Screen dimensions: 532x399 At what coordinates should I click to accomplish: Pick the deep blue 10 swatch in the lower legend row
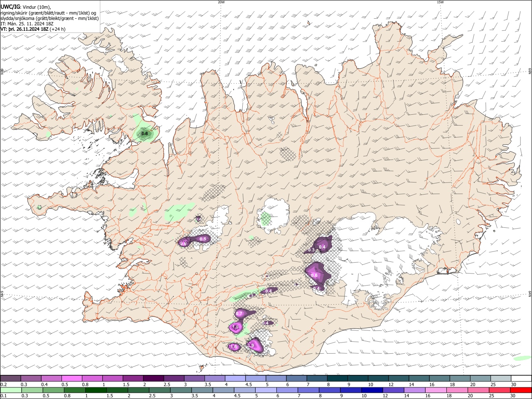tap(372, 390)
